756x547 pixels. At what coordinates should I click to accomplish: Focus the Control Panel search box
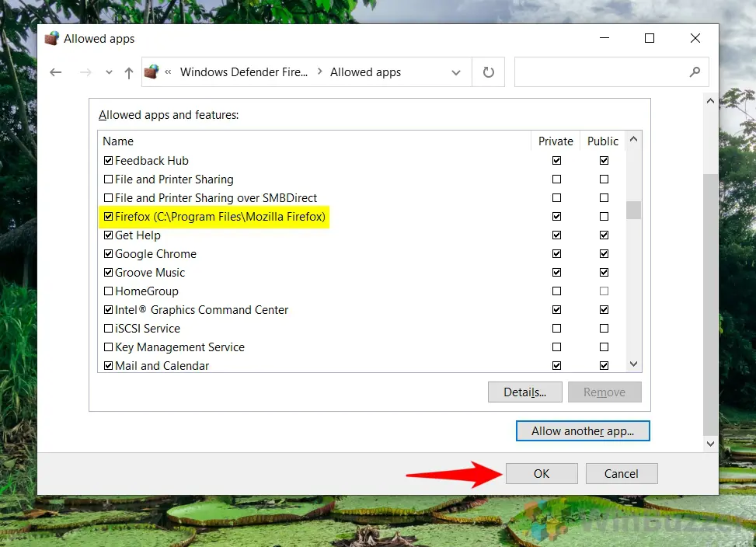611,72
